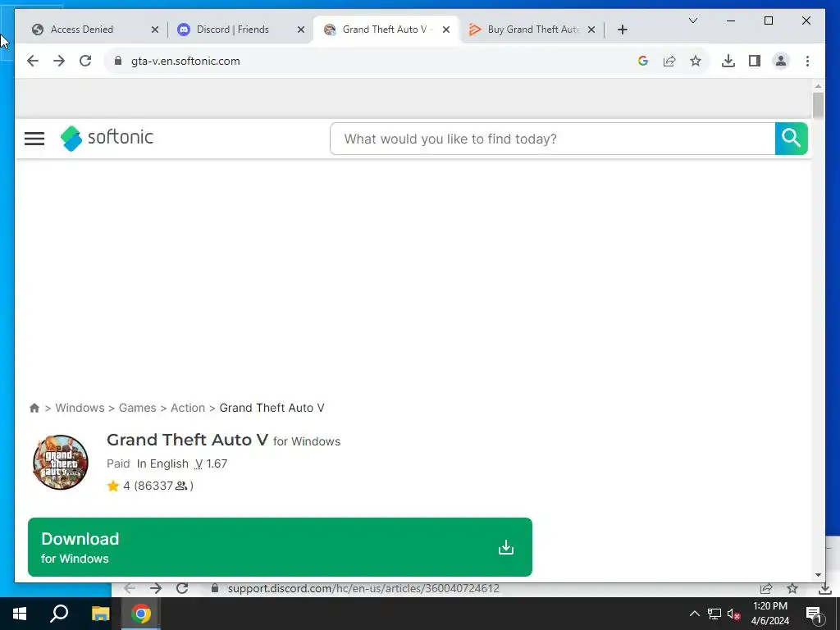Click the V 1.67 version label
Viewport: 840px width, 630px height.
click(x=211, y=464)
